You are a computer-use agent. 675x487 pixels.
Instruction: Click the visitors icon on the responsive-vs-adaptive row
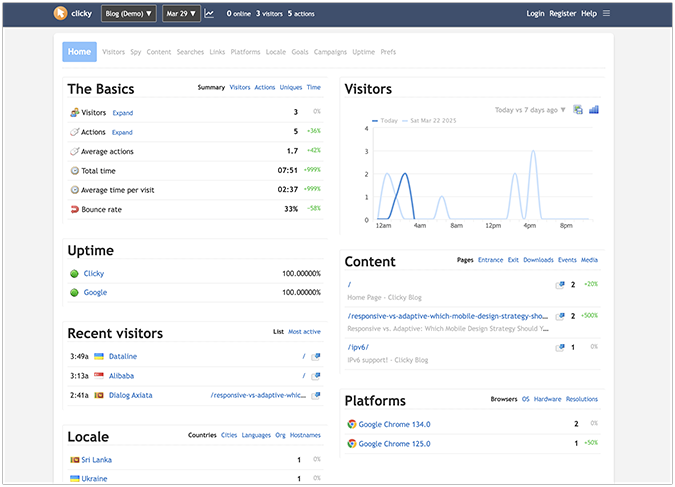click(560, 316)
